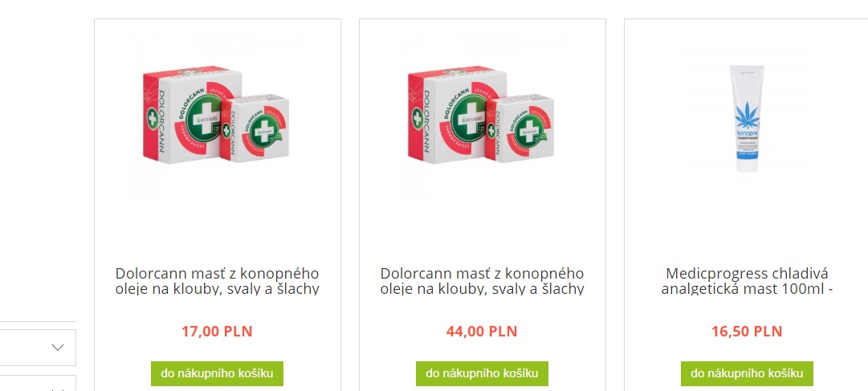Open the left sidebar select box
868x391 pixels.
pos(38,348)
